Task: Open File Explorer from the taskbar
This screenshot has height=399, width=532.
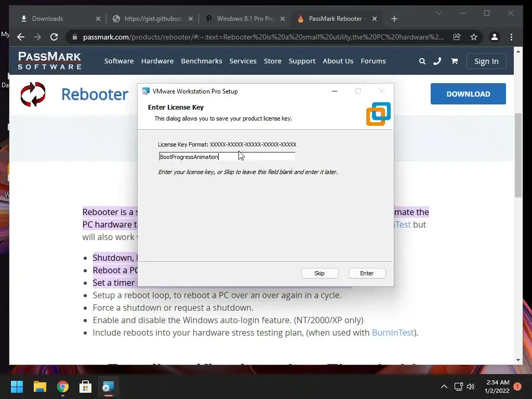Action: [39, 387]
